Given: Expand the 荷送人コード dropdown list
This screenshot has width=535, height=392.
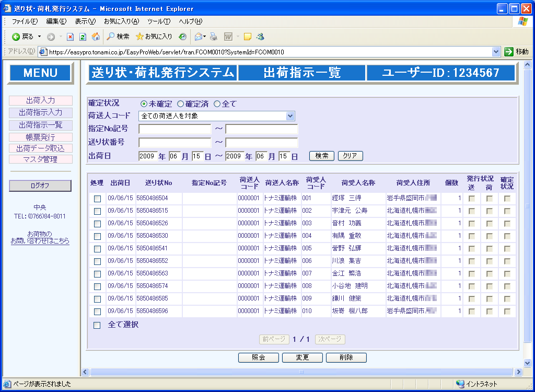Looking at the screenshot, I should click(x=290, y=116).
